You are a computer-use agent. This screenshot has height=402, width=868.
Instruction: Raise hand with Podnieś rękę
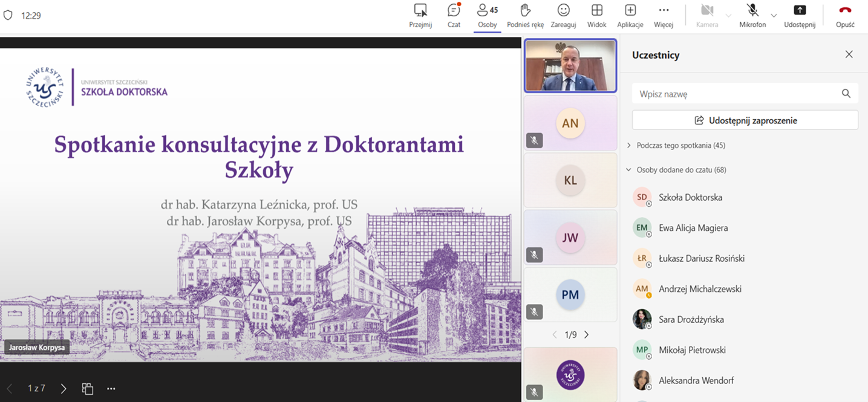point(524,16)
